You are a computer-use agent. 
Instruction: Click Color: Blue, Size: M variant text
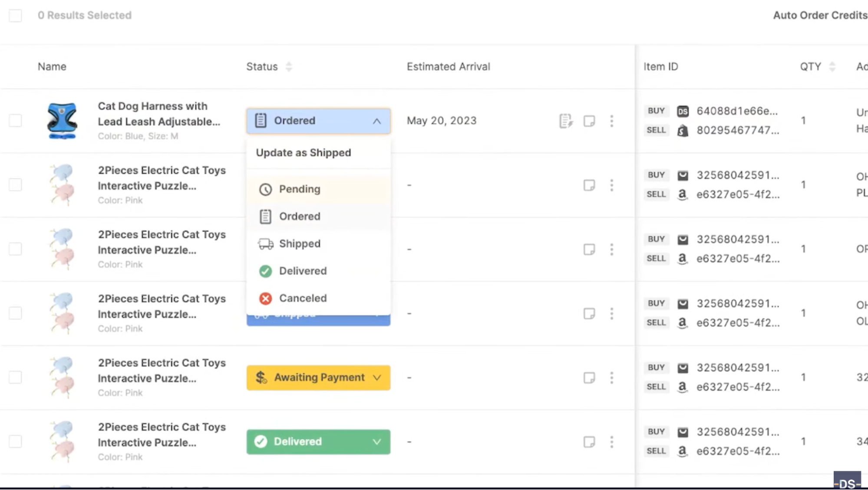(x=138, y=136)
